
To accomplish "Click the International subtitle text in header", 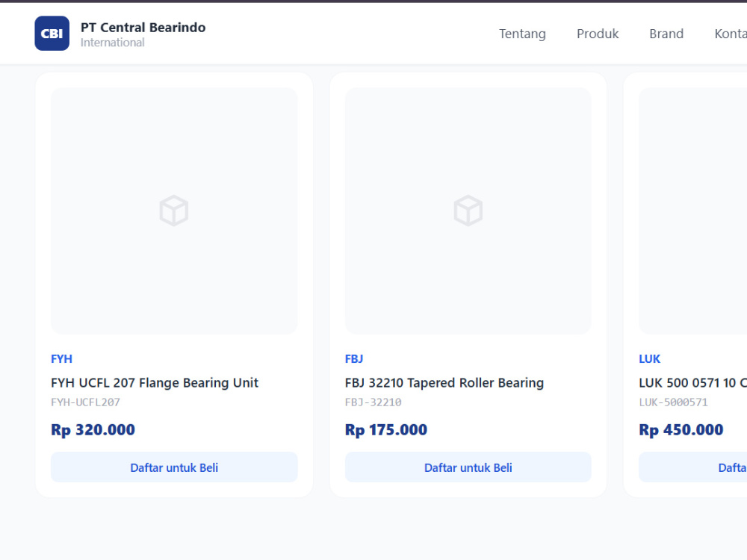I will point(113,43).
